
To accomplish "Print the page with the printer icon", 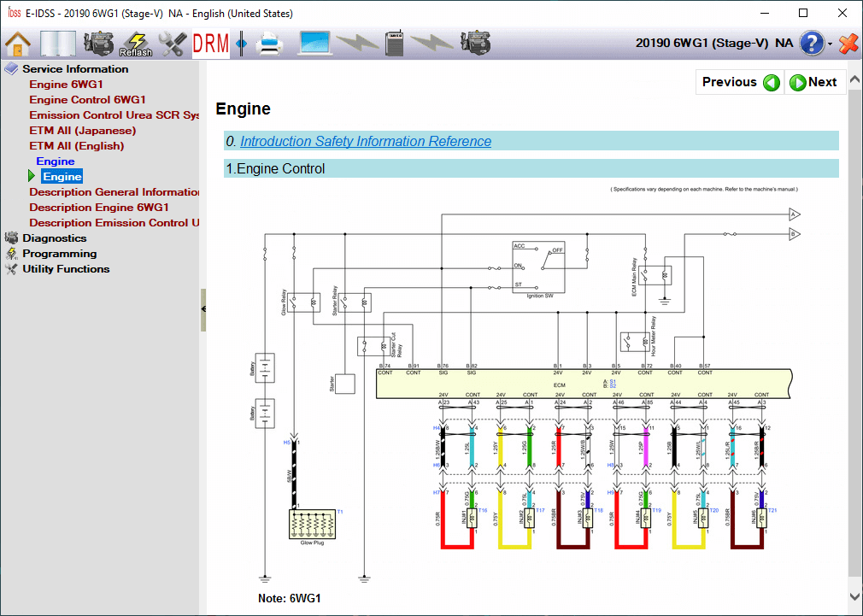I will pyautogui.click(x=268, y=43).
